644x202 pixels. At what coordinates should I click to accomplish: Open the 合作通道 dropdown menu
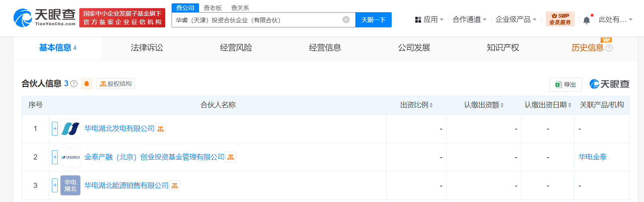(469, 20)
